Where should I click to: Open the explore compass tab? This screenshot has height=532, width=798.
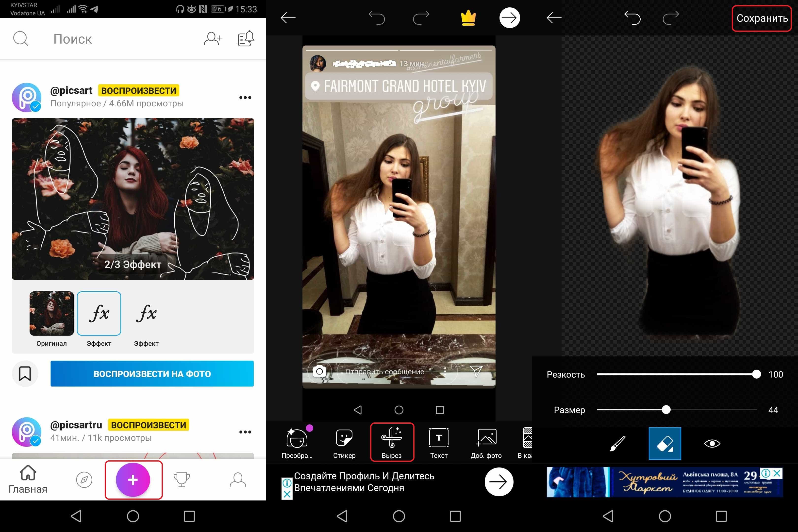tap(84, 480)
